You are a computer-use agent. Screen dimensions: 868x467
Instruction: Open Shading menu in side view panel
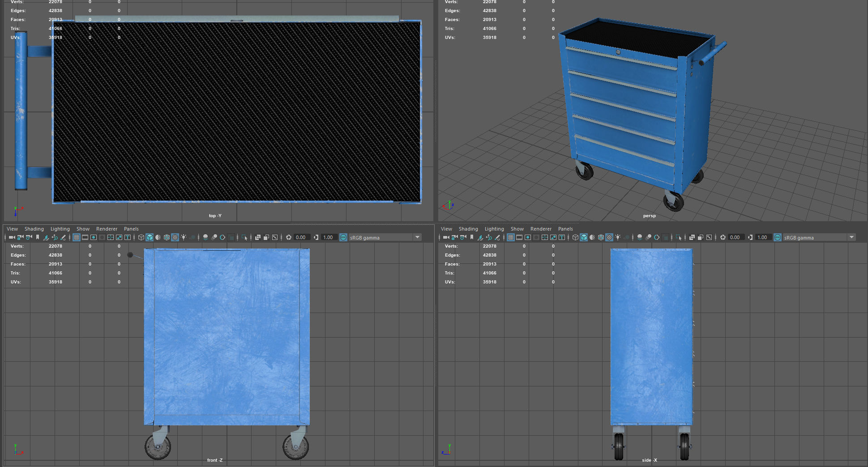point(468,229)
